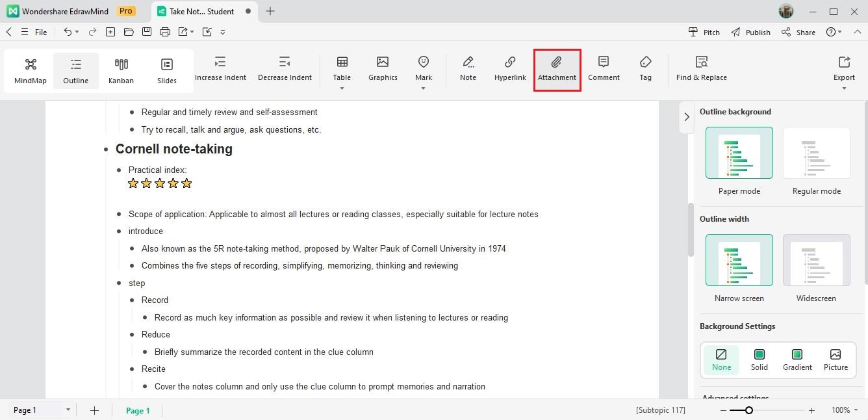Click the user avatar in the title bar
868x420 pixels.
click(x=785, y=11)
